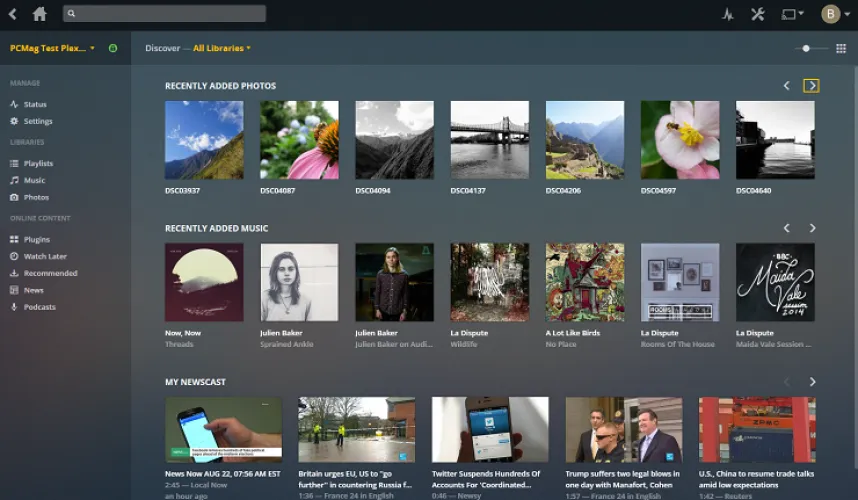Open Plugins in the sidebar
Viewport: 858px width, 500px height.
pyautogui.click(x=37, y=240)
